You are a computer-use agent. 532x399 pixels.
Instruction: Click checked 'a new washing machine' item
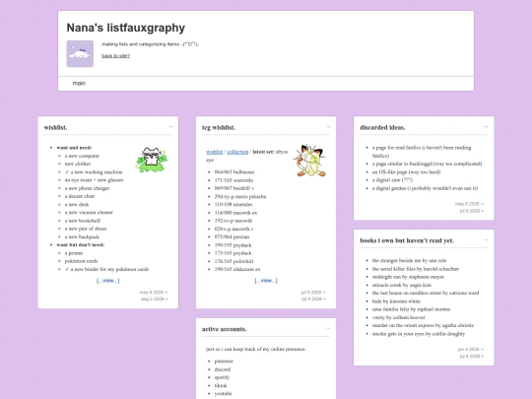click(x=94, y=172)
